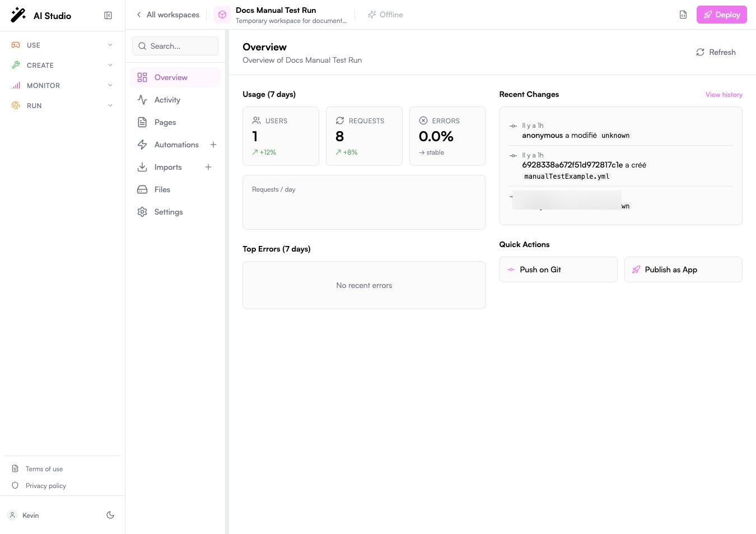Collapse the sidebar with the panel icon
756x534 pixels.
pyautogui.click(x=108, y=16)
